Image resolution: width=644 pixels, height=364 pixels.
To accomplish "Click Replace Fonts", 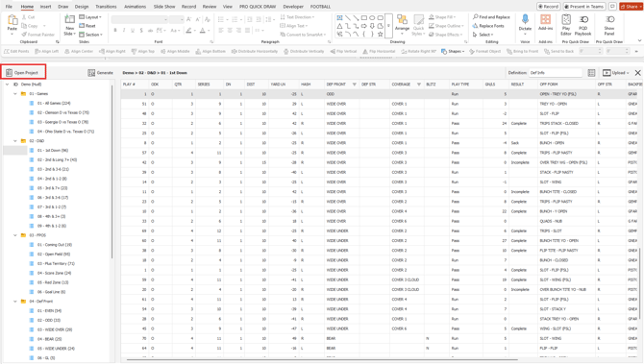I will pos(488,26).
